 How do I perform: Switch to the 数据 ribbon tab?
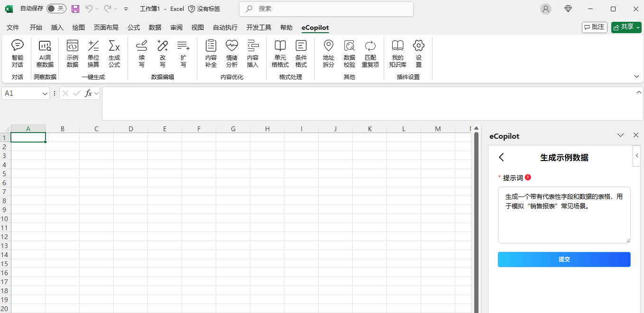coord(155,27)
